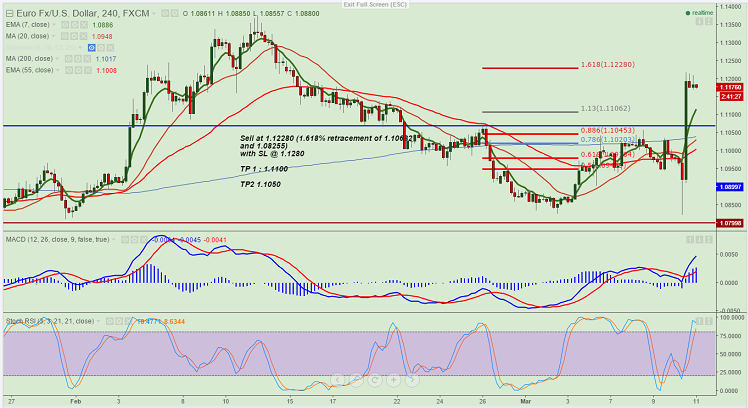
Task: Select the 'TP2 1.1050' annotation
Action: coord(260,184)
